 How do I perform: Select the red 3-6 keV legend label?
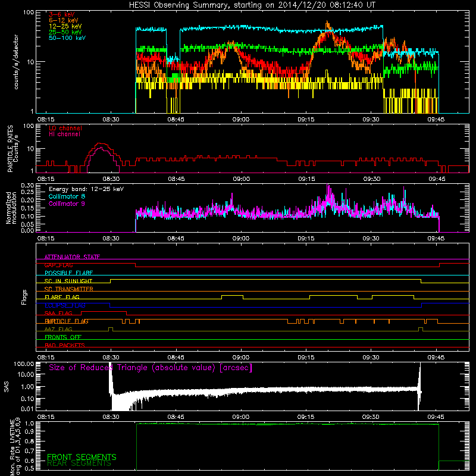pyautogui.click(x=62, y=14)
